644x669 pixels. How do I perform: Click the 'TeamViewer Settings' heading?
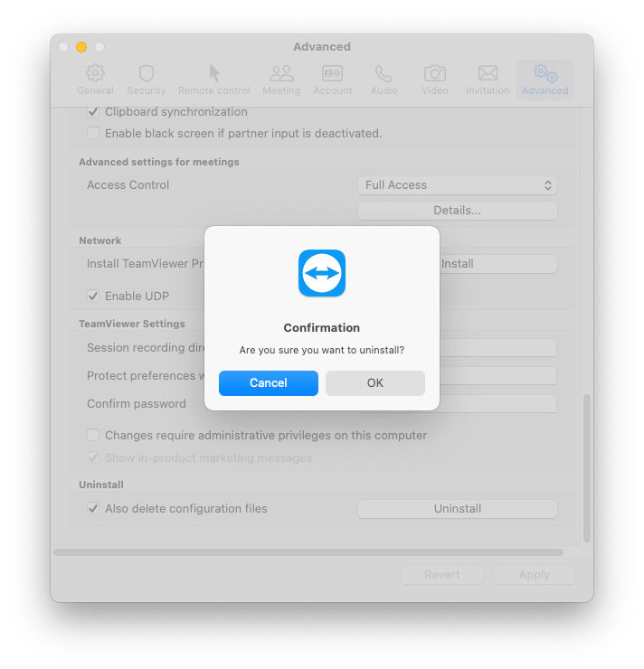coord(132,324)
